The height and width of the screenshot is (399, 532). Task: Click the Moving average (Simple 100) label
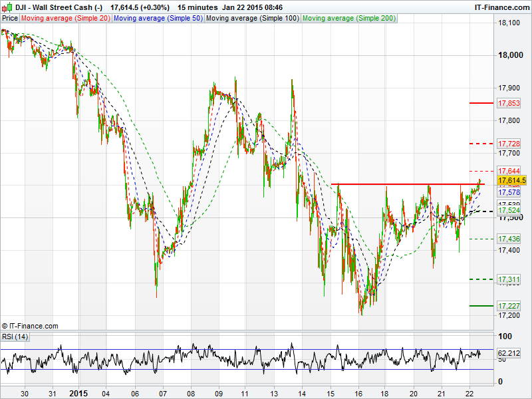pos(252,18)
